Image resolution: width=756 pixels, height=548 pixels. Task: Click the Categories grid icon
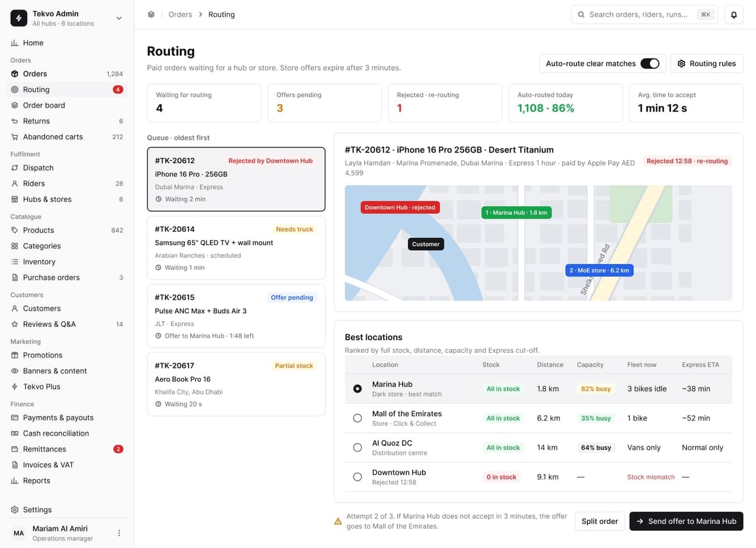click(x=14, y=246)
